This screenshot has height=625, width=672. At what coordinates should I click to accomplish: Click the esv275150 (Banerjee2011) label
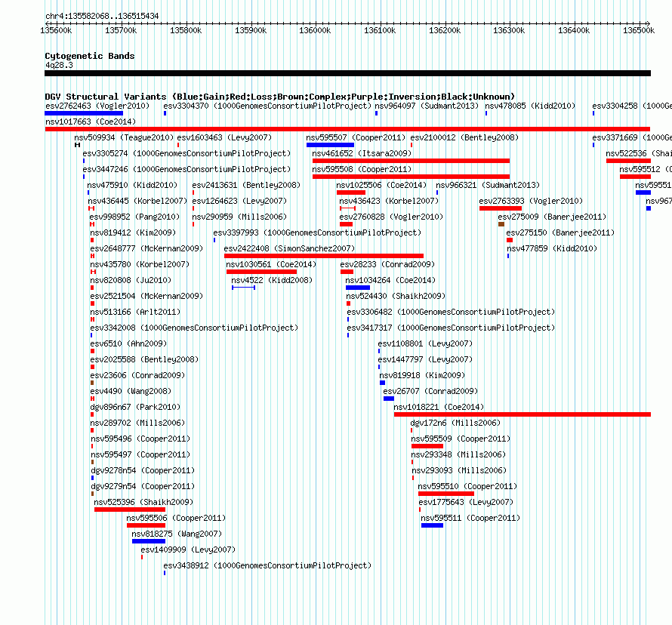pos(560,232)
